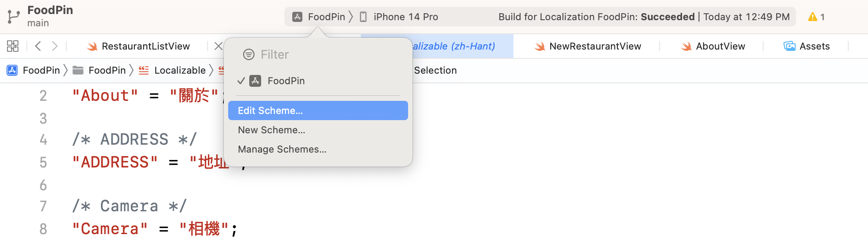Choose New Scheme… menu entry

tap(271, 130)
